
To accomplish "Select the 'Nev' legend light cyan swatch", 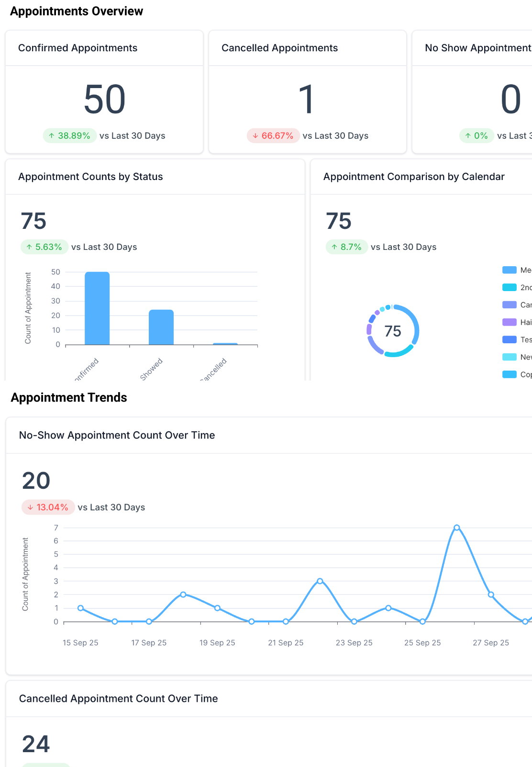I will click(x=510, y=357).
